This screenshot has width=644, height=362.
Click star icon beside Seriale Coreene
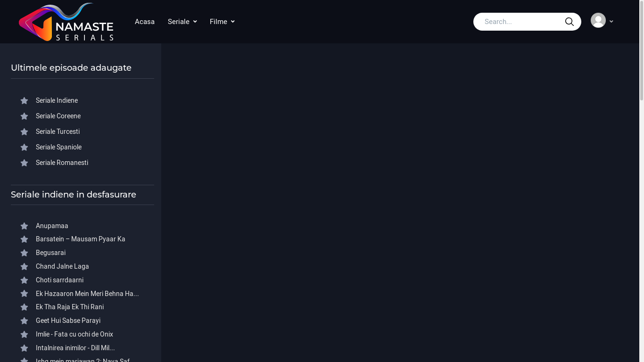(x=24, y=116)
